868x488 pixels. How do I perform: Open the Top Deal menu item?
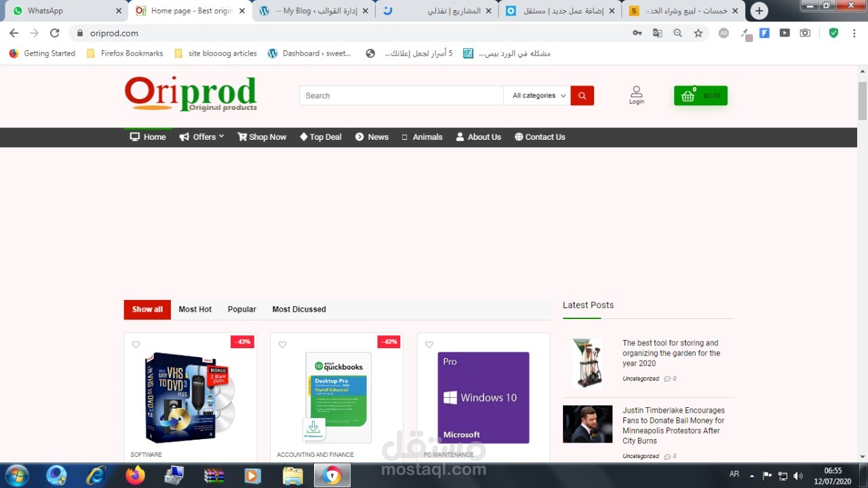point(321,137)
